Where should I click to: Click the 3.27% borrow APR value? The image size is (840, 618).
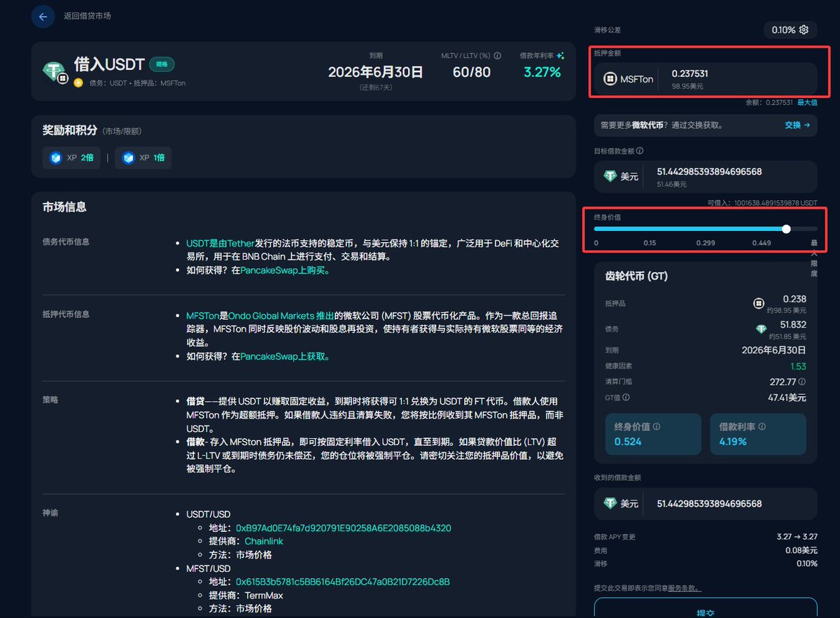542,71
